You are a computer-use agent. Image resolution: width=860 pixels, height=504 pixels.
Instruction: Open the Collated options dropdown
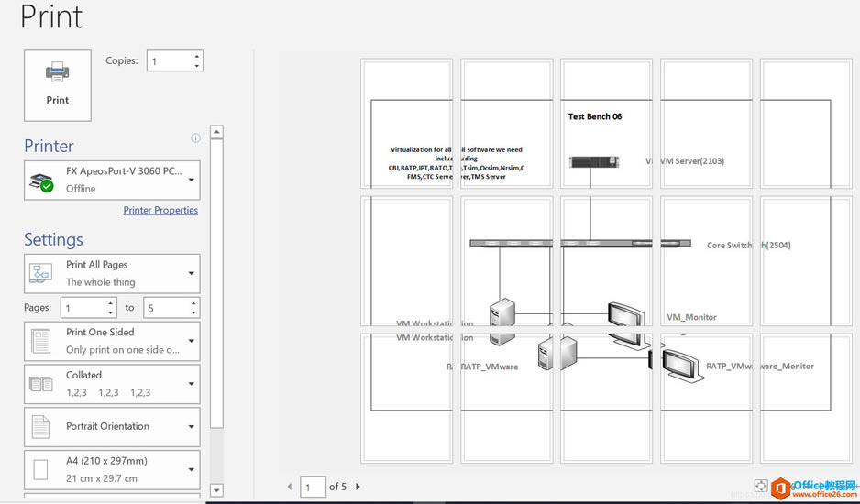coord(191,383)
